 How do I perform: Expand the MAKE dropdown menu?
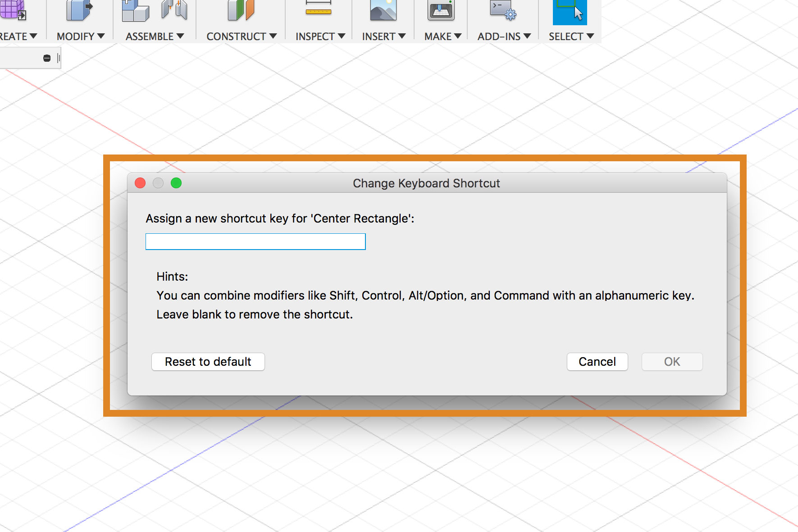tap(443, 36)
